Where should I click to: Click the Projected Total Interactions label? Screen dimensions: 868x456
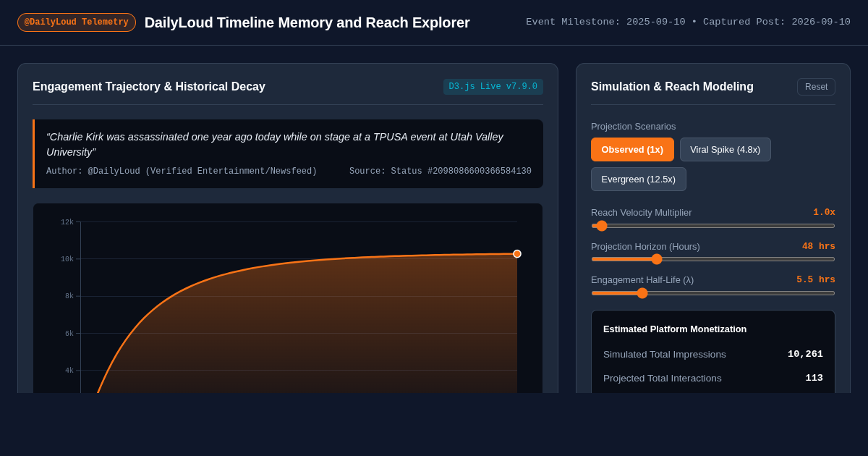pos(663,378)
